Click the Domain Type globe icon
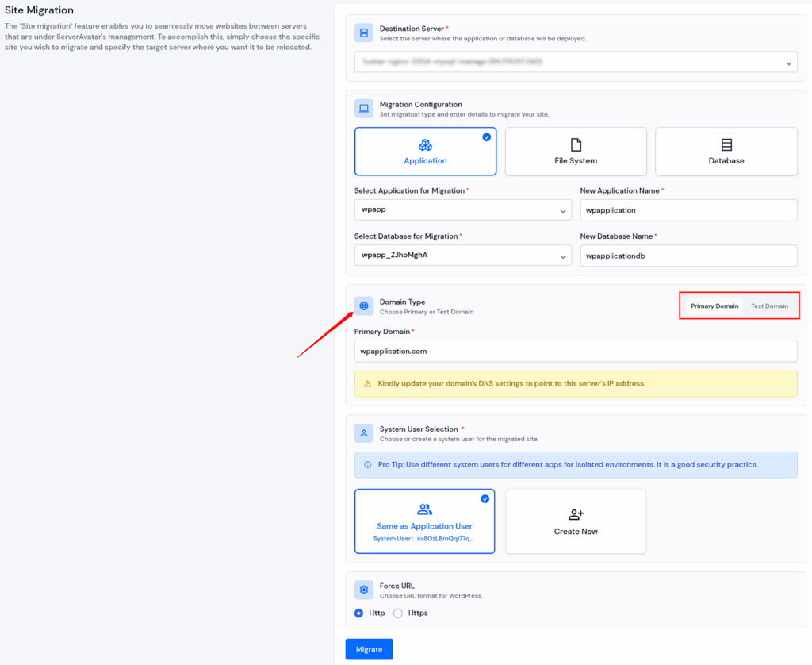Viewport: 812px width, 665px height. [x=364, y=306]
